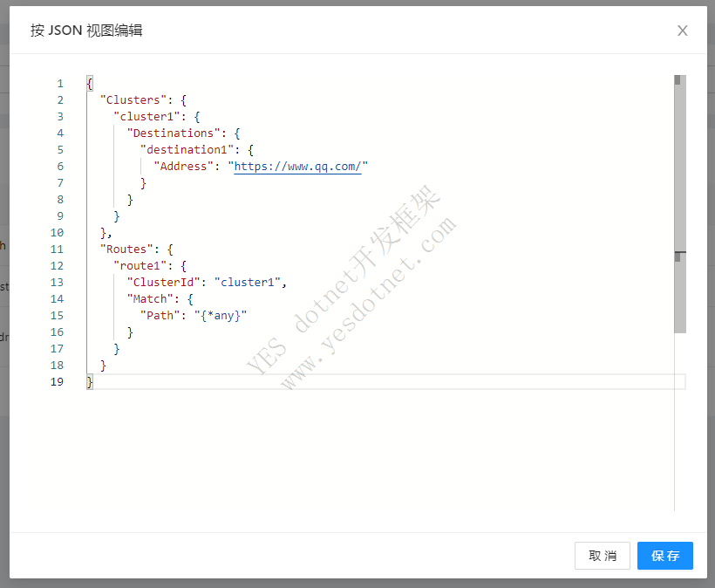Click the 保存 save button
Screen dimensions: 715x588
(x=664, y=555)
